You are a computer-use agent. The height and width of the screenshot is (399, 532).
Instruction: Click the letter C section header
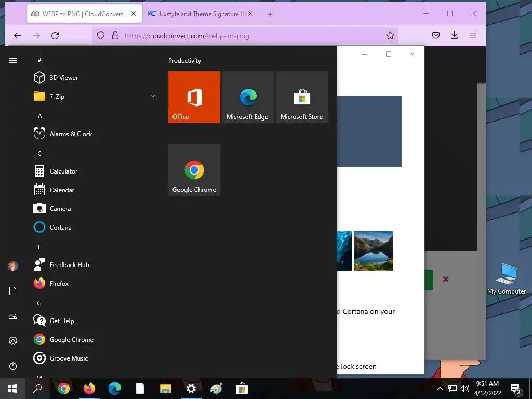(x=39, y=153)
